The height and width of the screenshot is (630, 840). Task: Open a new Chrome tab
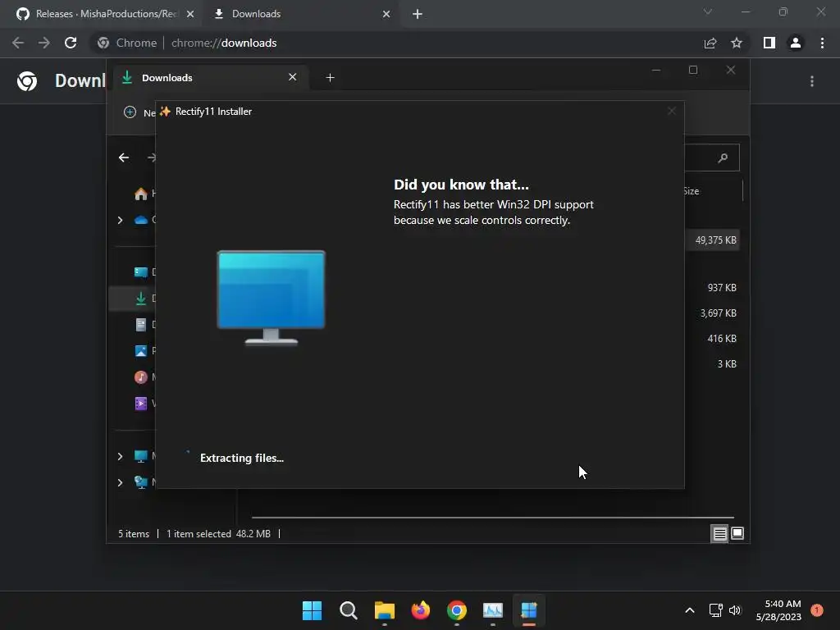(418, 15)
